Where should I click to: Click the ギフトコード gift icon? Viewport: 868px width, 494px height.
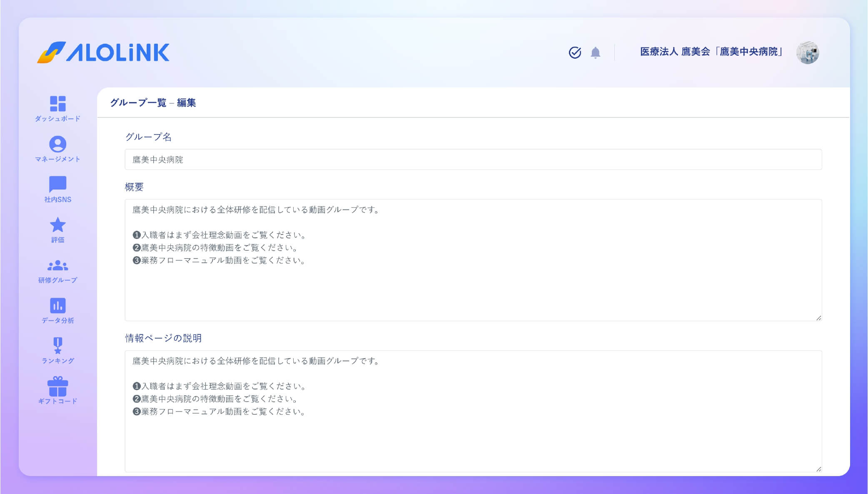pos(58,389)
